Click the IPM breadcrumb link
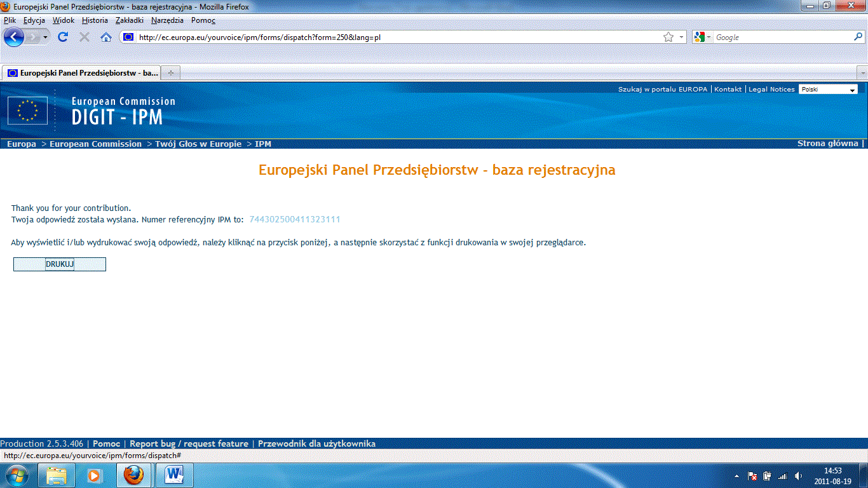This screenshot has width=868, height=488. click(x=263, y=144)
